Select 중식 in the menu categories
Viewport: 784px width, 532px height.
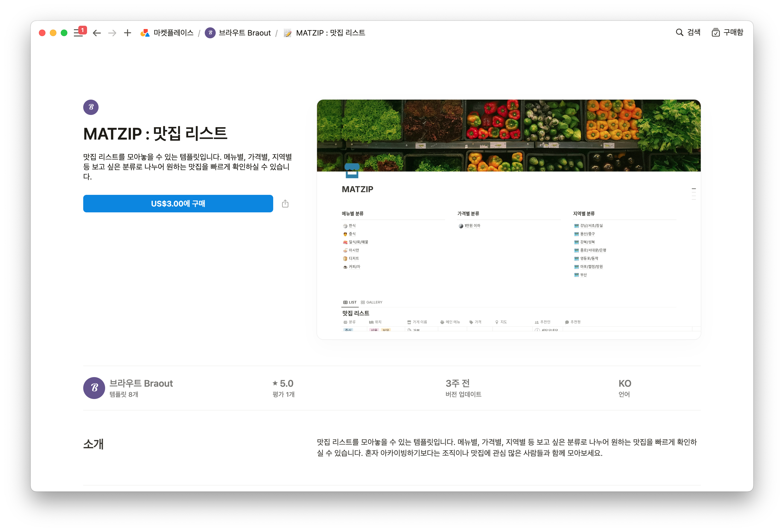pyautogui.click(x=349, y=234)
